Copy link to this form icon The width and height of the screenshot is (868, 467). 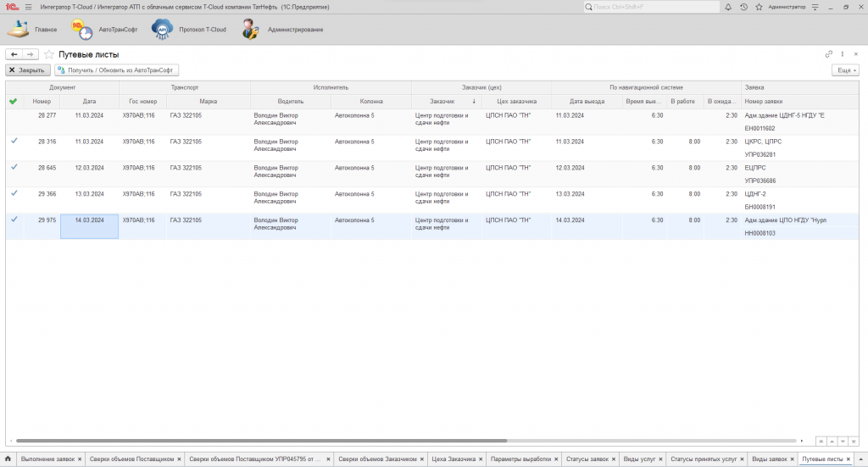[x=829, y=54]
